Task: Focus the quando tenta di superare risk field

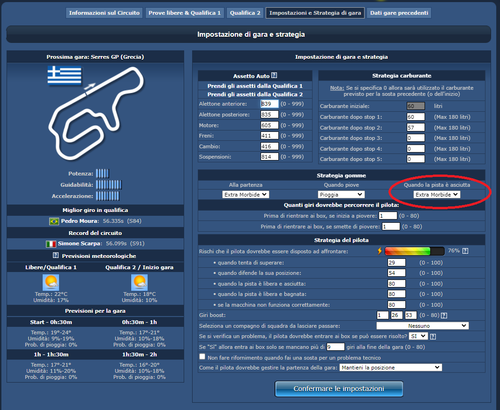Action: click(396, 263)
